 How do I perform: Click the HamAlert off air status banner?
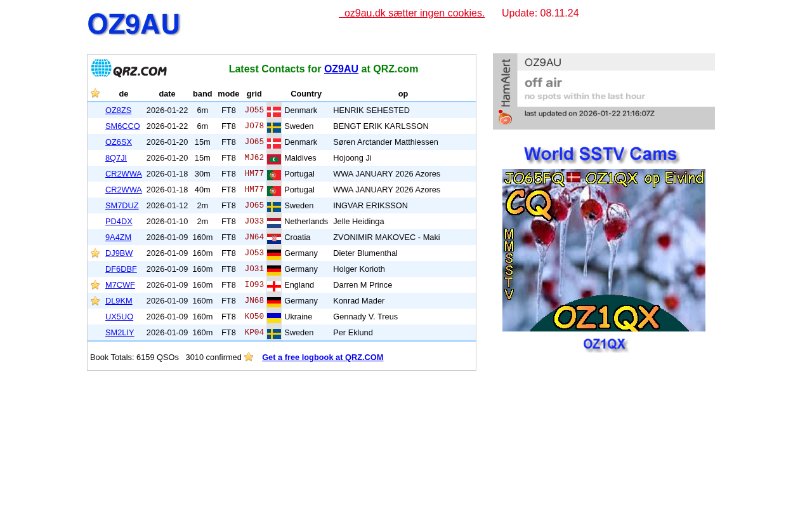pos(604,91)
